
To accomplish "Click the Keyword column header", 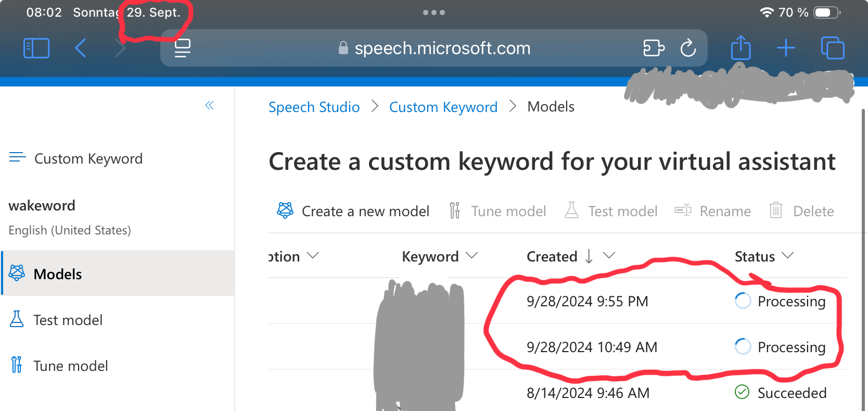I will tap(430, 256).
